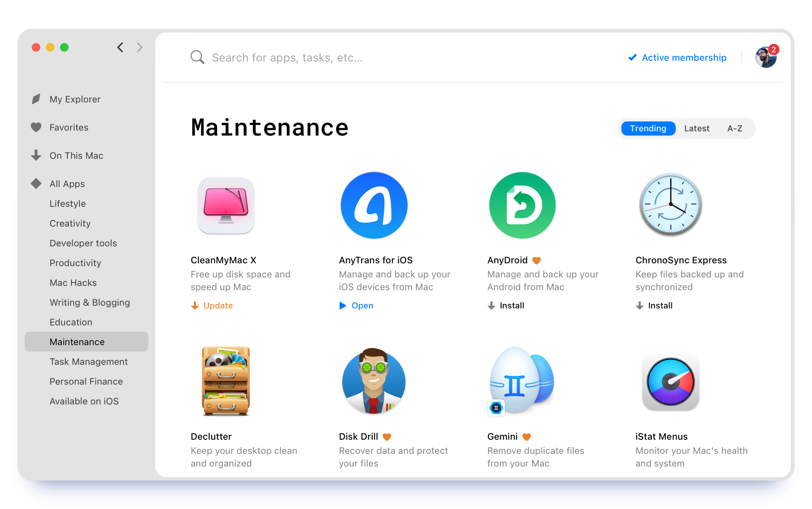812x509 pixels.
Task: Open the CleanMyMac X app icon
Action: (226, 205)
